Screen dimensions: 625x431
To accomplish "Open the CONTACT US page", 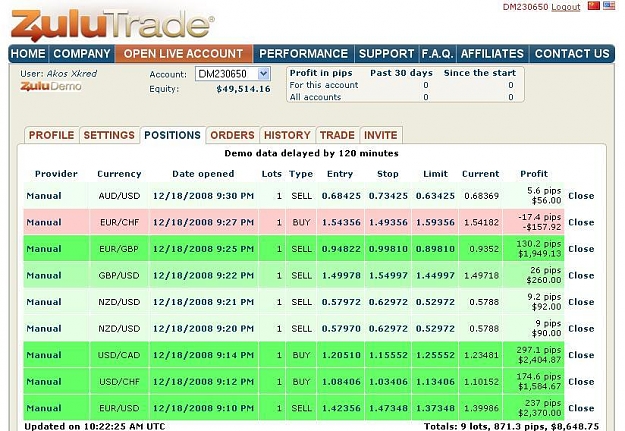I will point(572,54).
